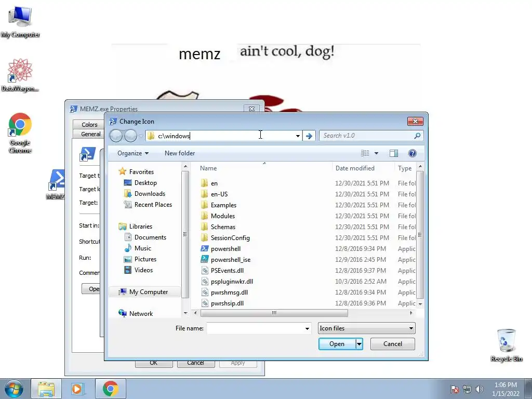Click the Go arrow next to address bar
Viewport: 532px width, 399px height.
click(x=309, y=136)
